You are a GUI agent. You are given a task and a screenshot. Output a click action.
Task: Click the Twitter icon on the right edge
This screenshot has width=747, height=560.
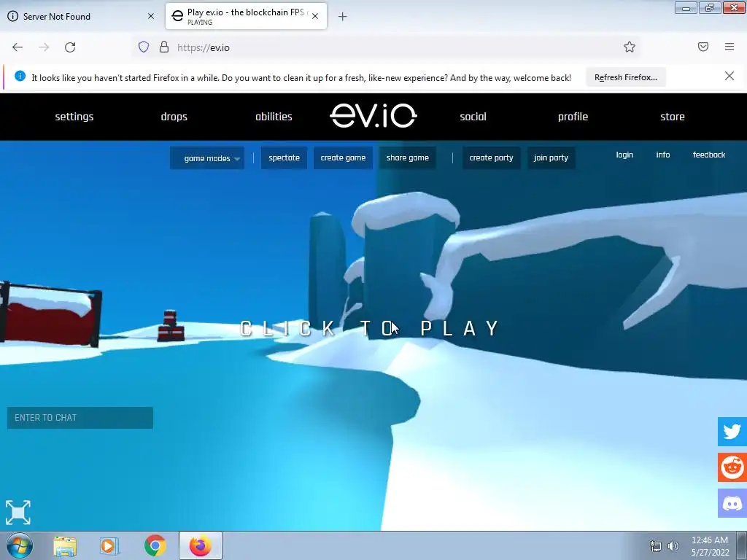point(732,432)
